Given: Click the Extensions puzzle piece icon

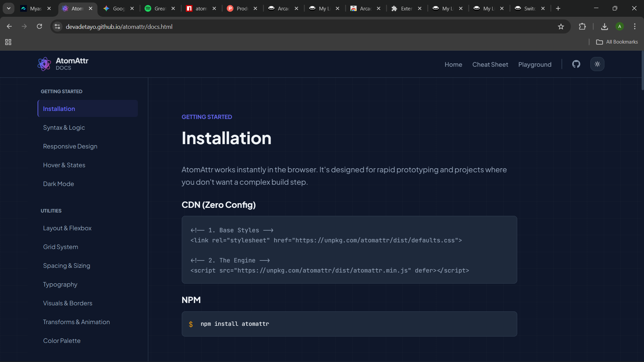Looking at the screenshot, I should (x=583, y=26).
